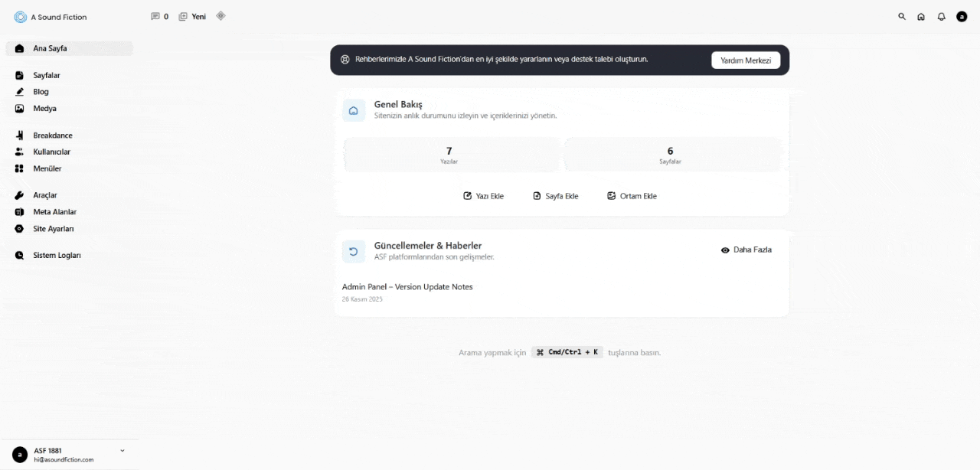Open the Yeni create menu
Viewport: 980px width, 470px height.
click(x=193, y=16)
